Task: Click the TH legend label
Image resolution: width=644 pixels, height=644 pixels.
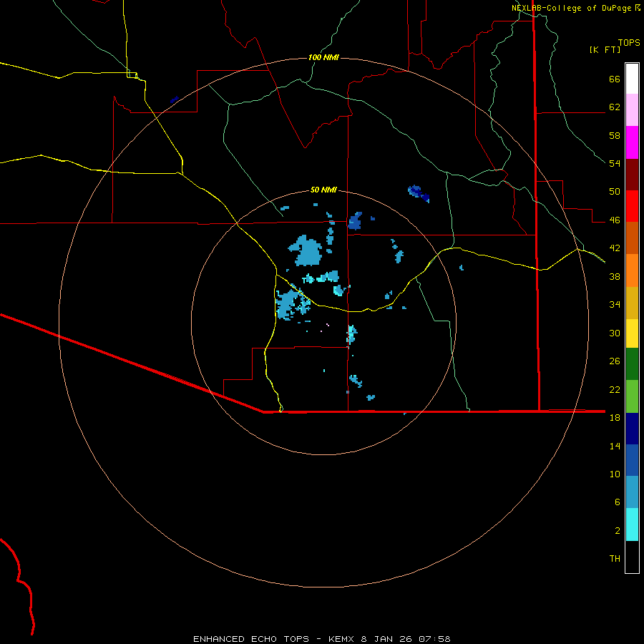Action: 615,559
